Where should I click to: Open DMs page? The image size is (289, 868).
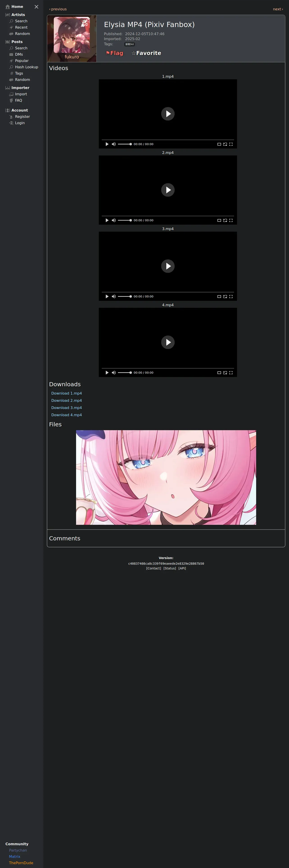coord(19,54)
